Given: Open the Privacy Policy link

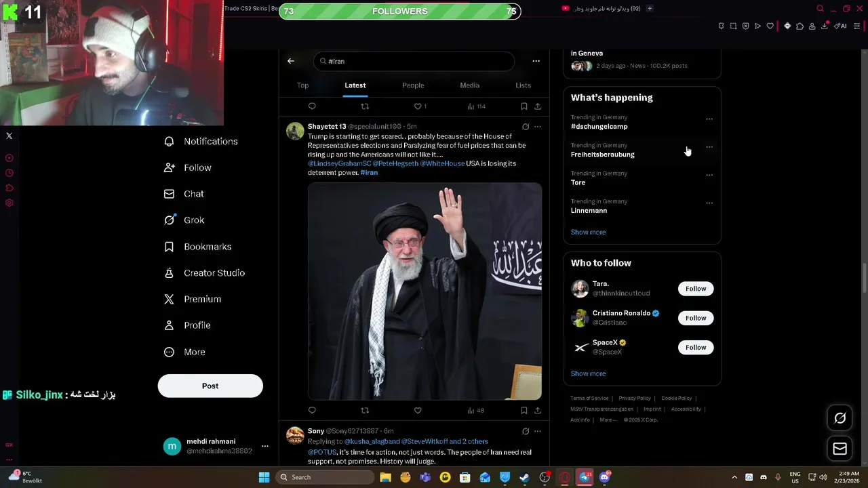Looking at the screenshot, I should point(635,399).
